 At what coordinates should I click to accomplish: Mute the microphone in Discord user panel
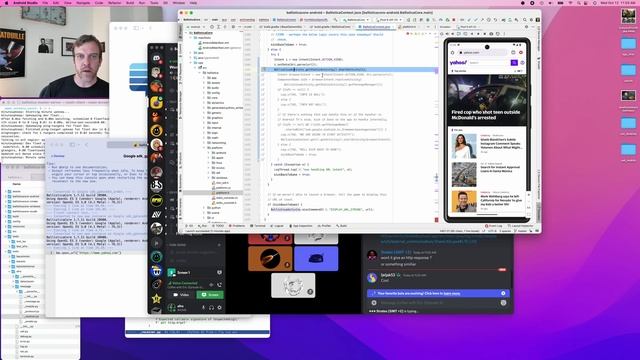(x=203, y=307)
